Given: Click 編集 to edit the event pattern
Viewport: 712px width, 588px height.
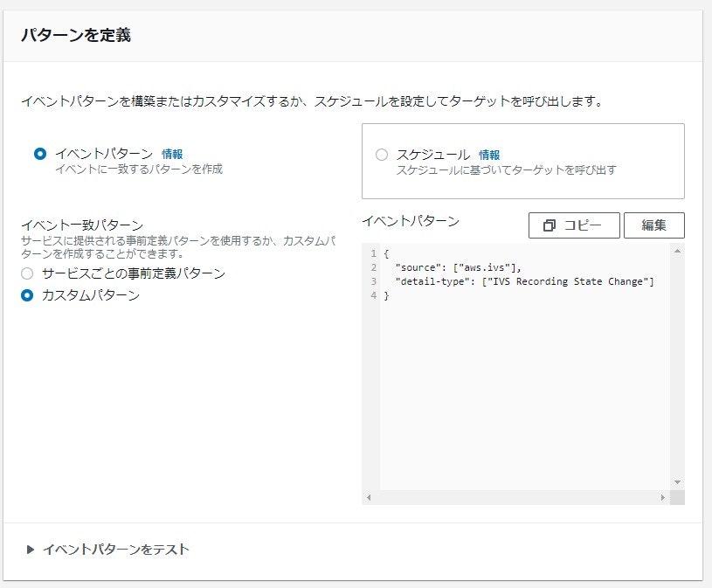Looking at the screenshot, I should (654, 225).
